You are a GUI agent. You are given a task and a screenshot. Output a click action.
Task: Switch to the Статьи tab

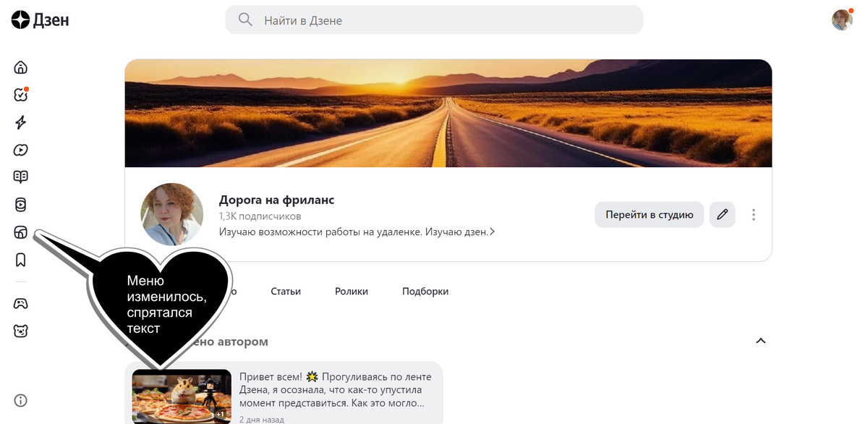click(x=286, y=291)
